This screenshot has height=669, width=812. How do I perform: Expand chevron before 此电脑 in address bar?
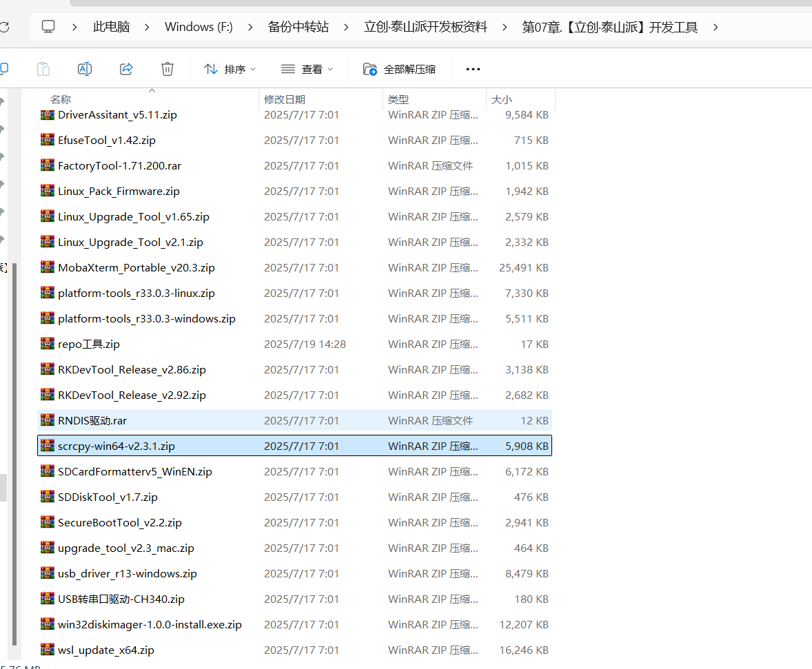pyautogui.click(x=74, y=27)
